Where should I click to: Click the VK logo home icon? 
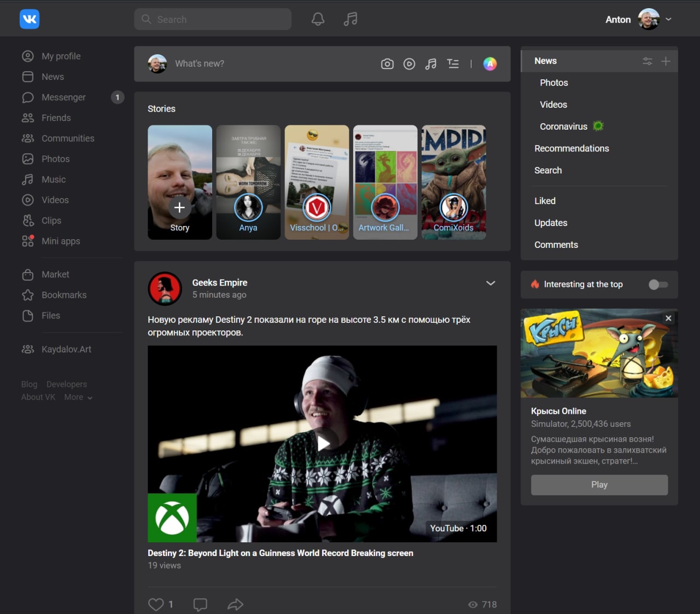30,19
